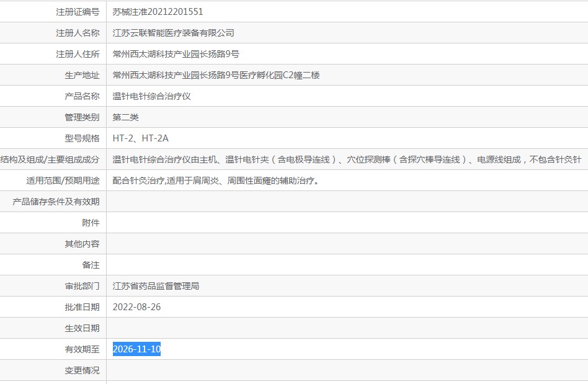Click the 管理类别 label
Screen dimensions: 588x384
pyautogui.click(x=82, y=117)
